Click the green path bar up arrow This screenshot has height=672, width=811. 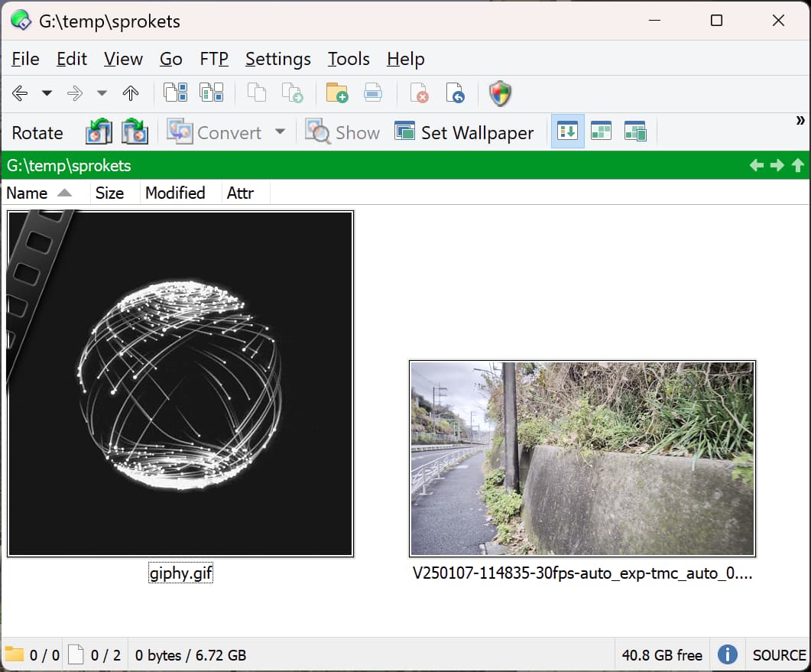[797, 165]
